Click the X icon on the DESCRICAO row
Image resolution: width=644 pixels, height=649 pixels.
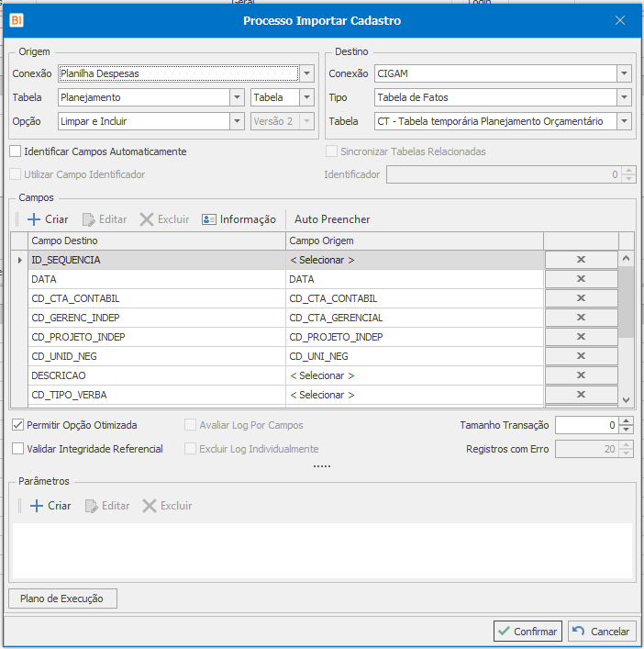coord(580,375)
